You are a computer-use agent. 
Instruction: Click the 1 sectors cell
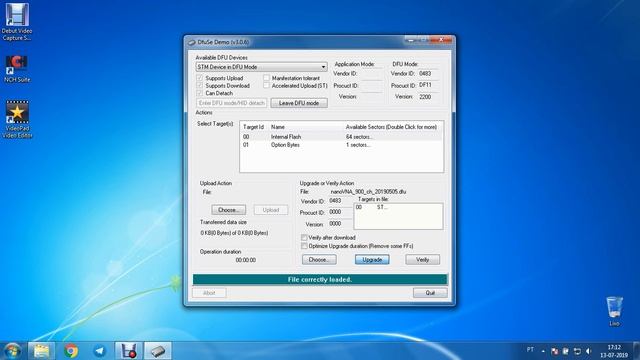tap(358, 145)
